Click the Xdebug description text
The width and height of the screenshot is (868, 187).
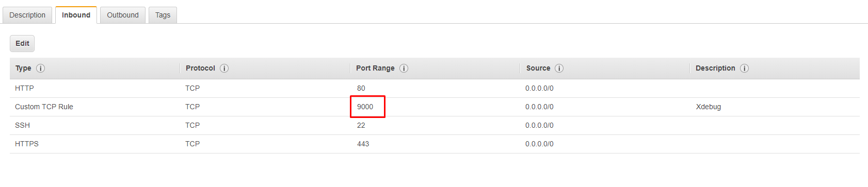709,107
